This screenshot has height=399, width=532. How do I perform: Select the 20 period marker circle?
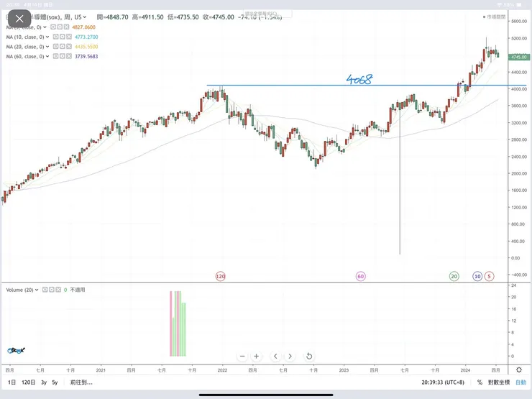tap(454, 276)
